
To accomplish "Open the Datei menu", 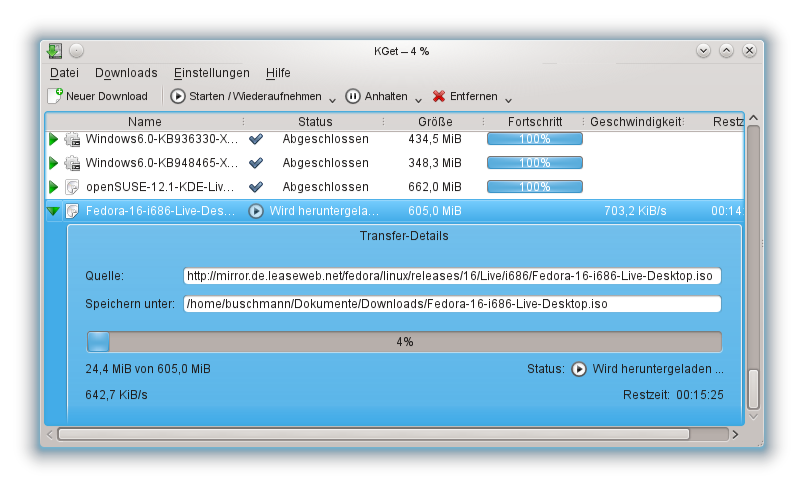I will 64,73.
